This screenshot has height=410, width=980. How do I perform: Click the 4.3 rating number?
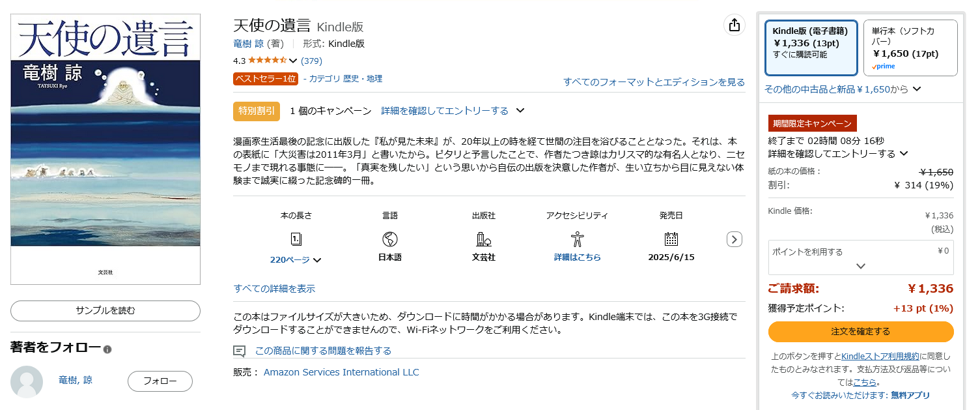239,61
